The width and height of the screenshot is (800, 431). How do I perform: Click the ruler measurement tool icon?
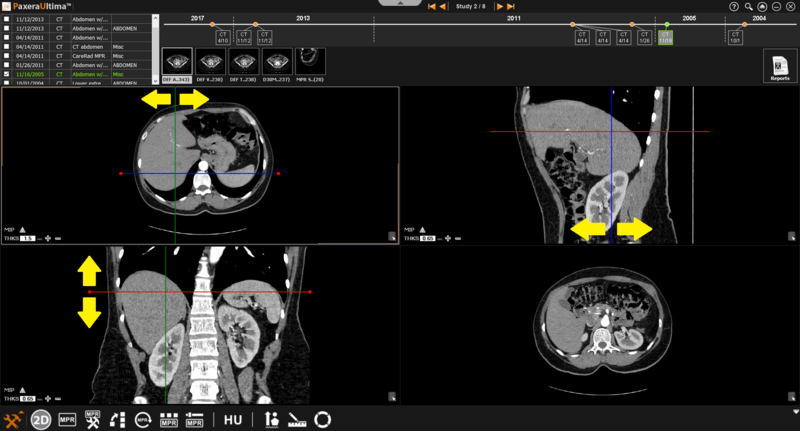297,420
